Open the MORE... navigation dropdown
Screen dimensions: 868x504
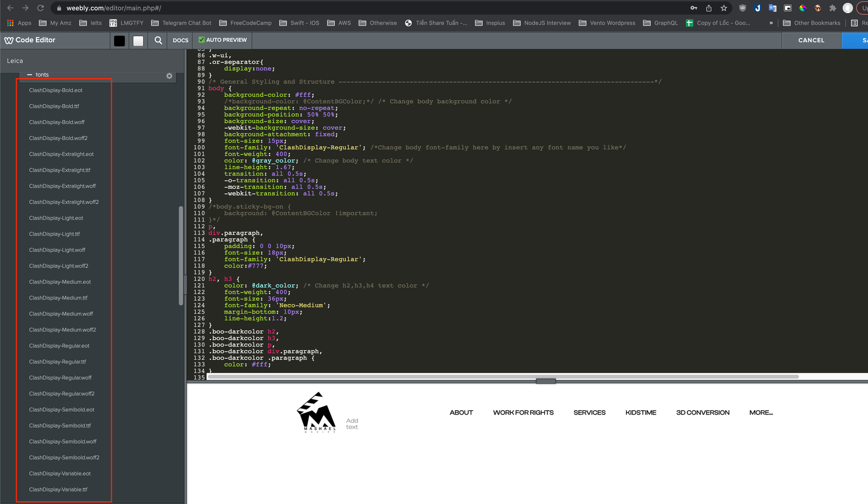(x=761, y=412)
